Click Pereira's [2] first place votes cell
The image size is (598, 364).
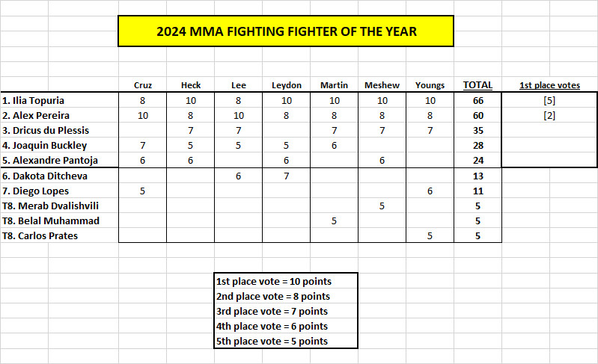click(x=549, y=115)
